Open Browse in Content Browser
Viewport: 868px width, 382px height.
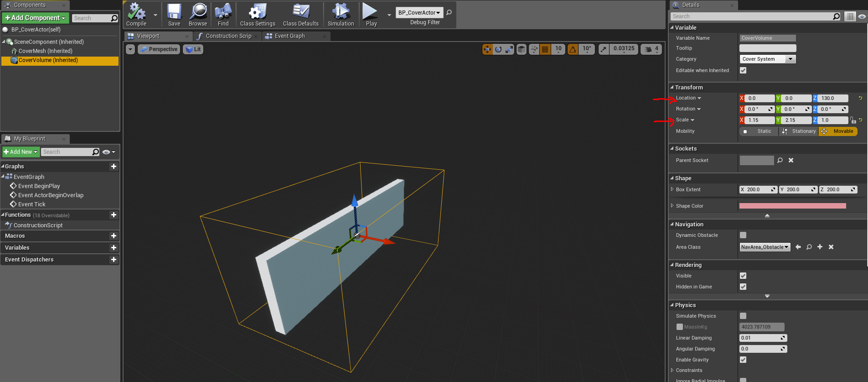point(198,15)
